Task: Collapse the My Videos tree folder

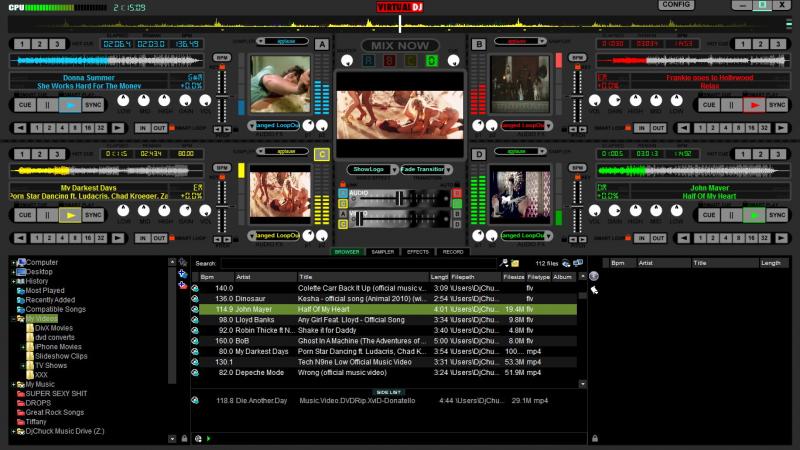Action: [14, 319]
